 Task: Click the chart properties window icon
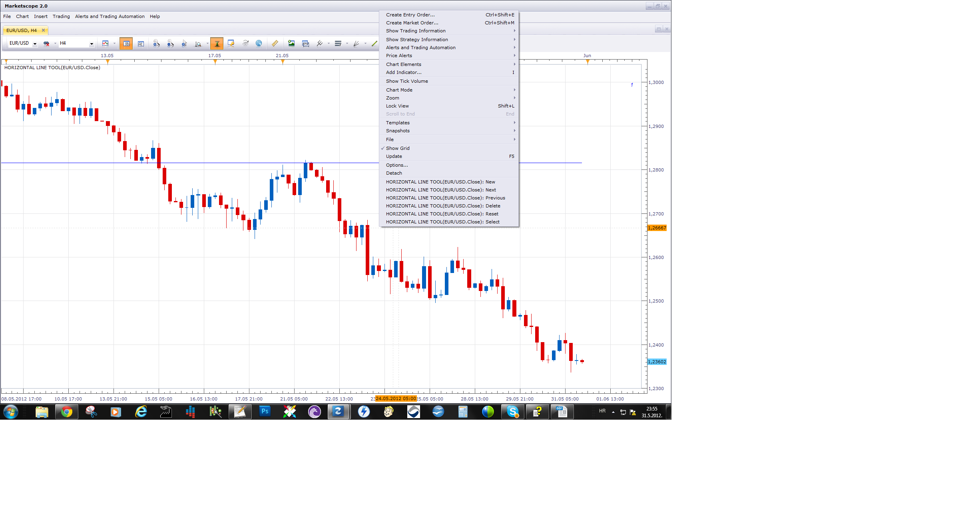(x=231, y=43)
